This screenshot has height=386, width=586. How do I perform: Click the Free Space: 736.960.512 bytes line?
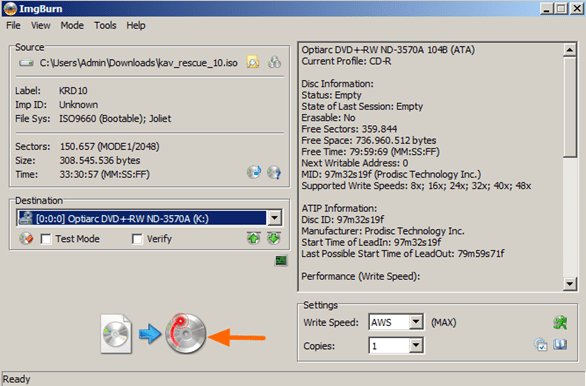(x=369, y=140)
